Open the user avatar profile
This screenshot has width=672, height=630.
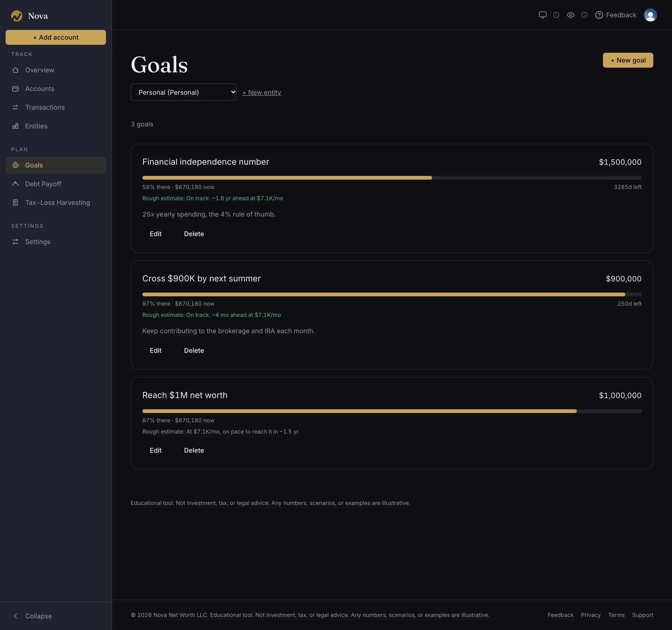650,15
